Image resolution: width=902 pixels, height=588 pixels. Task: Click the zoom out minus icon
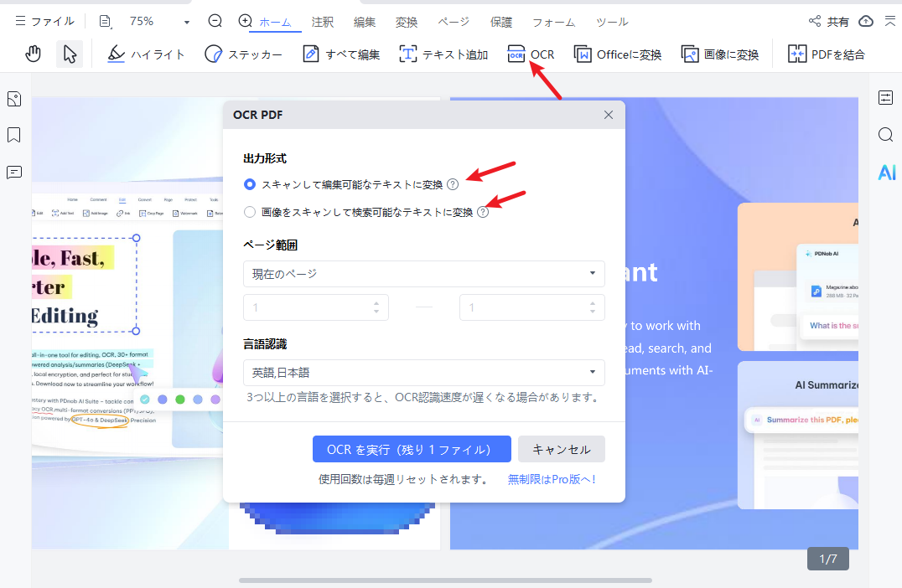click(215, 21)
